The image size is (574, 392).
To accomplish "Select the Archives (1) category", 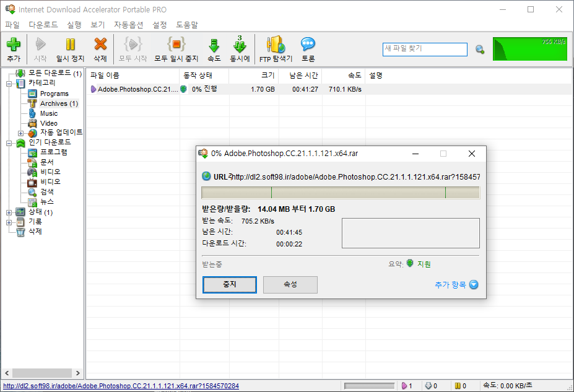I will (59, 103).
